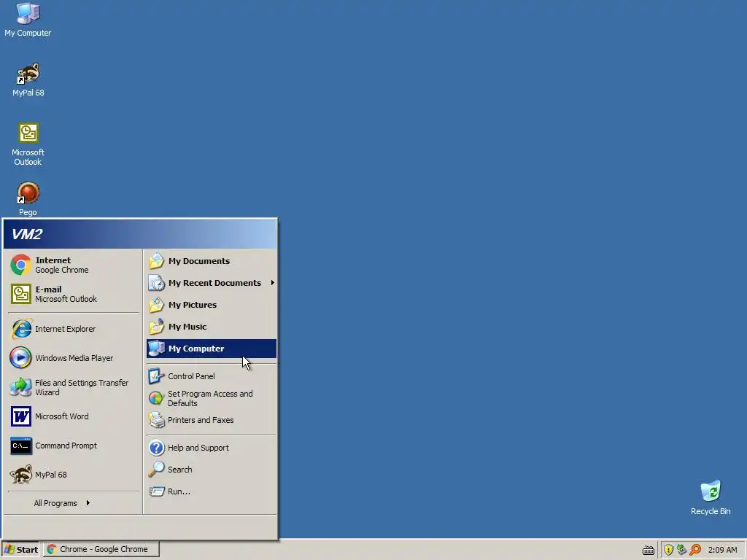Switch to Chrome - Google Chrome taskbar button
Viewport: 747px width, 560px height.
click(101, 550)
